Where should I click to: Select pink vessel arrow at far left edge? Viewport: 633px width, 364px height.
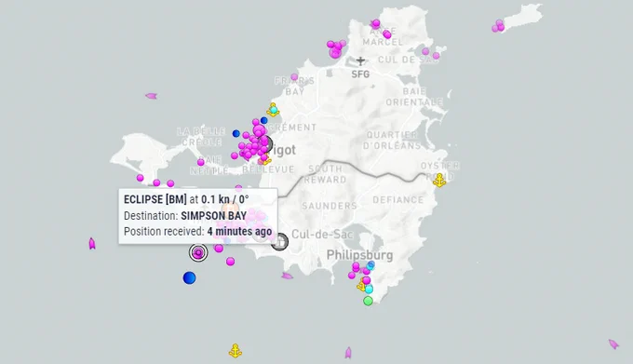92,244
